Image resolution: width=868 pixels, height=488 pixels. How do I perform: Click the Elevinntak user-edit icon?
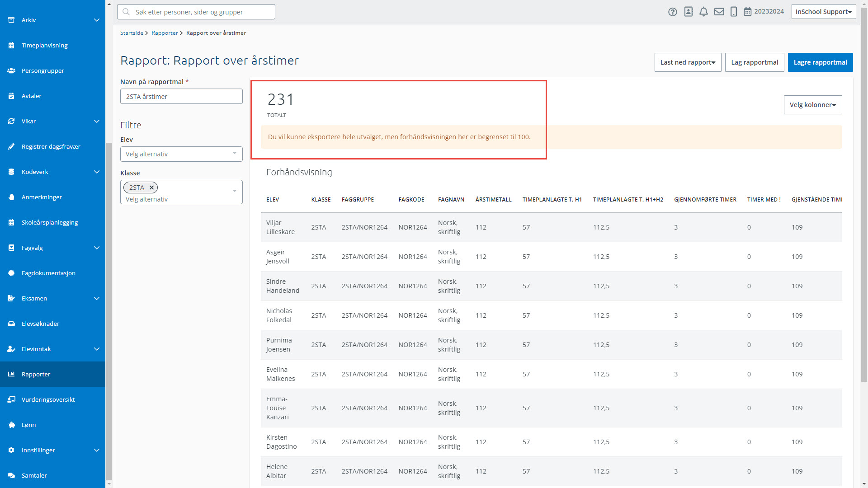point(11,349)
